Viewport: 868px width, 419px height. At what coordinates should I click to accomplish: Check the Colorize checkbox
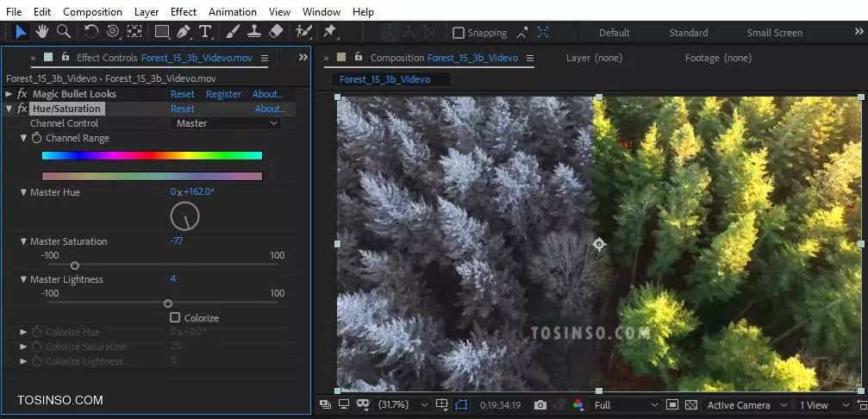175,318
